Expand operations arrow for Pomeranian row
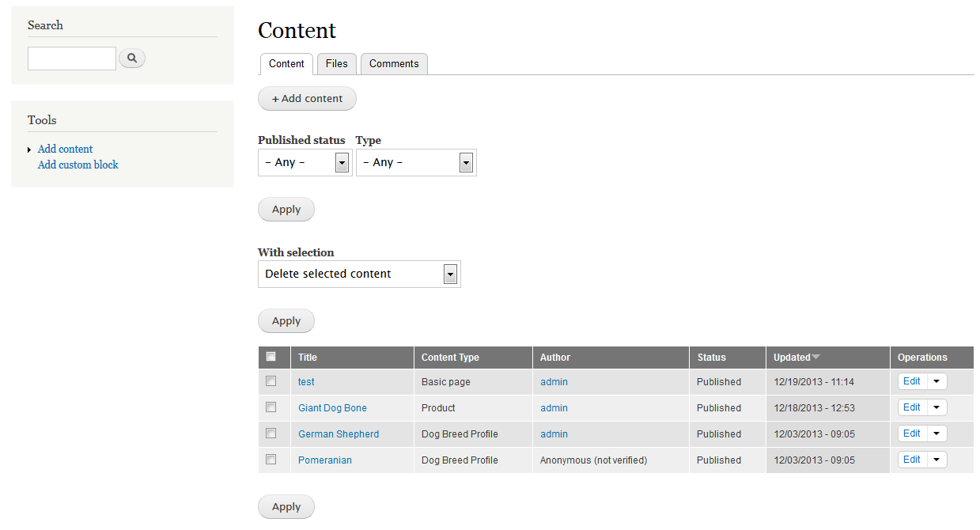 pyautogui.click(x=936, y=460)
